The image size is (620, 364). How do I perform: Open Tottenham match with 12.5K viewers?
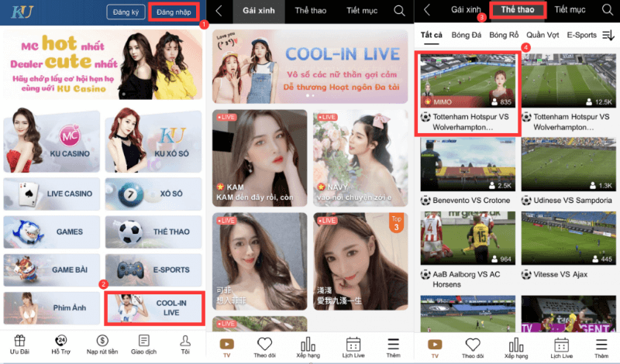pos(569,93)
